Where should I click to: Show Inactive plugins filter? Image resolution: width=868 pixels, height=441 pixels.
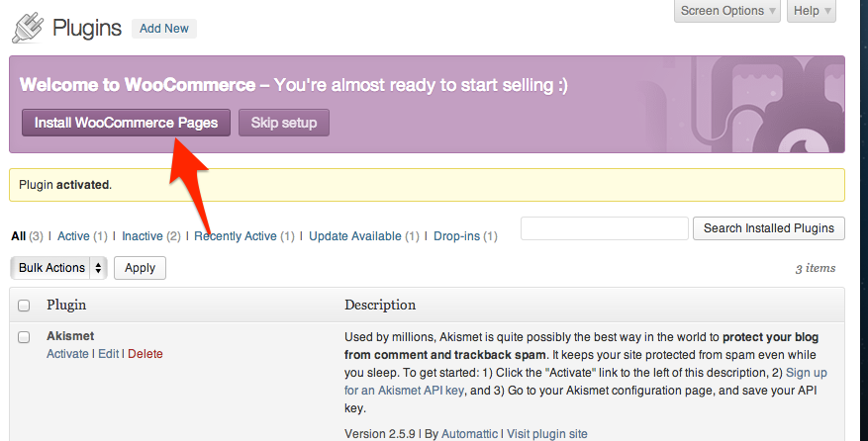[x=142, y=236]
